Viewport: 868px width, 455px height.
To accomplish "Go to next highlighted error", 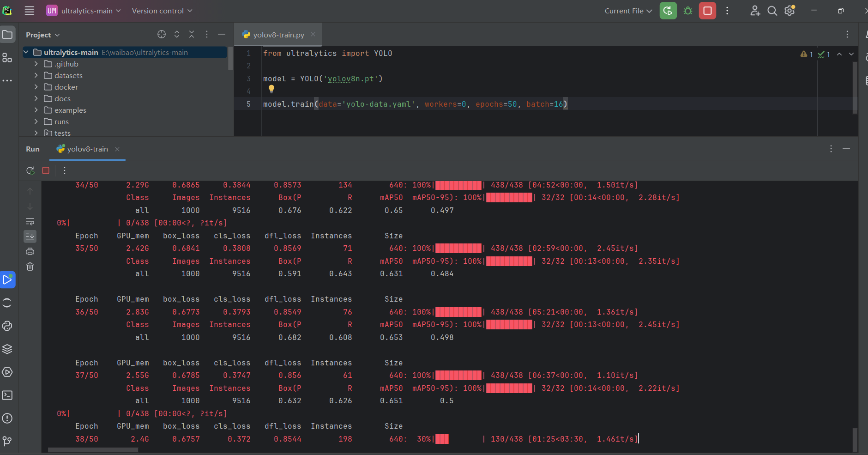I will tap(851, 54).
